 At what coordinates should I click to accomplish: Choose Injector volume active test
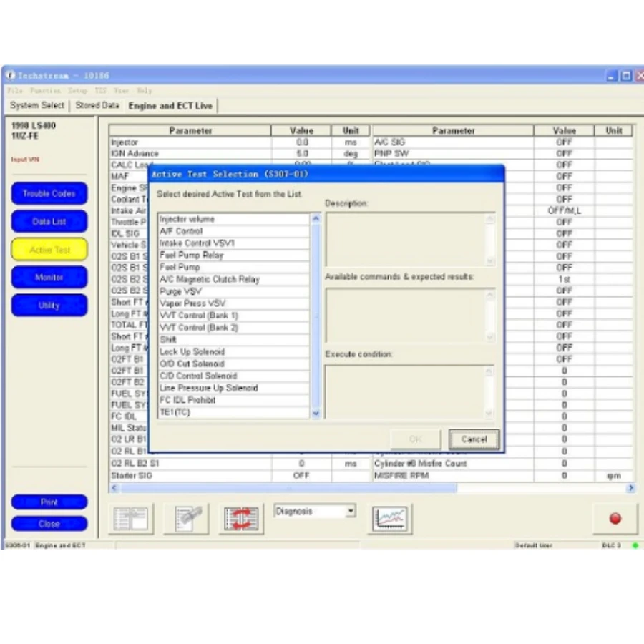187,219
